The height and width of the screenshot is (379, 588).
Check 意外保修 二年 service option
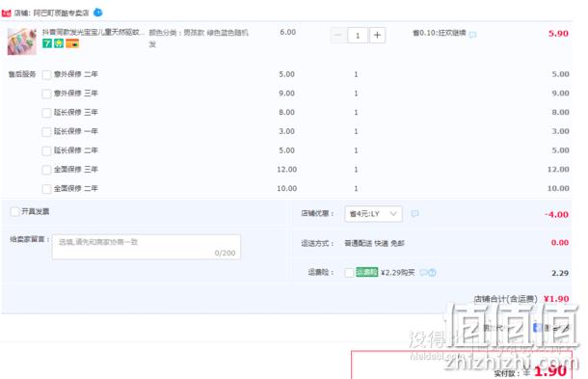(46, 74)
